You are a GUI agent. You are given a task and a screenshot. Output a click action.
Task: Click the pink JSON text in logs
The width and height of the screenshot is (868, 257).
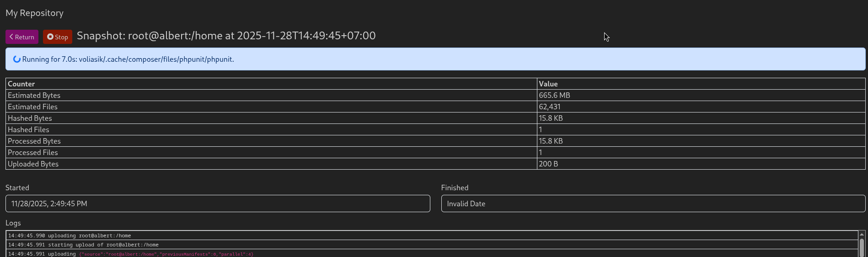pos(166,254)
